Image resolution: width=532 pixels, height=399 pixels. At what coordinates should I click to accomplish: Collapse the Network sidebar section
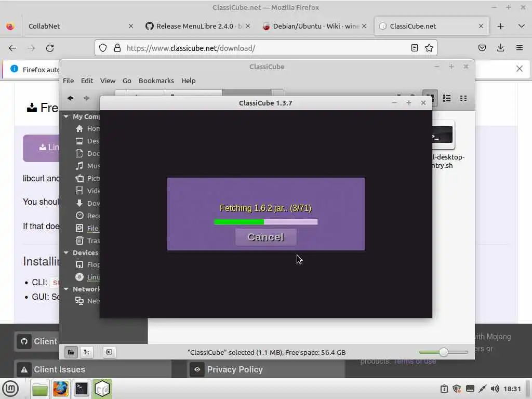(66, 289)
